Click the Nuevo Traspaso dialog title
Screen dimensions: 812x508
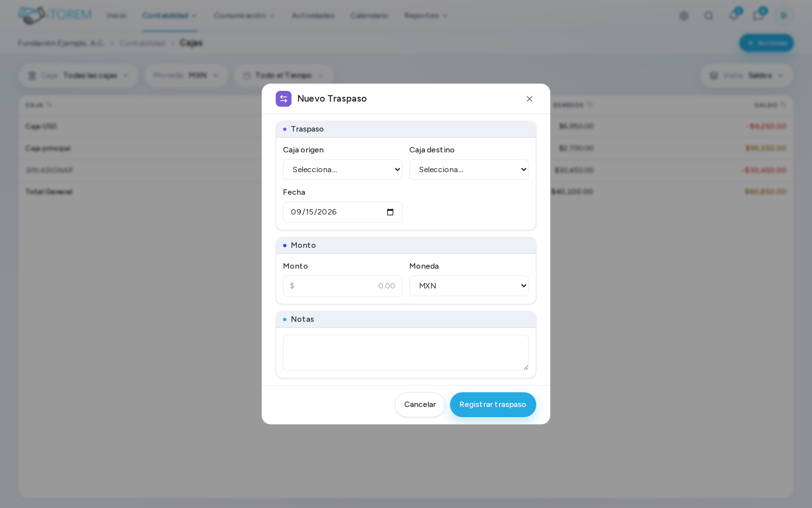pyautogui.click(x=332, y=99)
